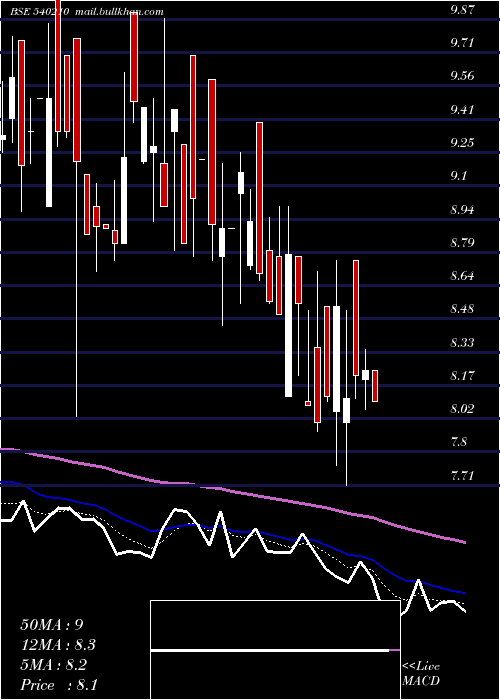
Task: Click the MACD indicator box
Action: (275, 650)
